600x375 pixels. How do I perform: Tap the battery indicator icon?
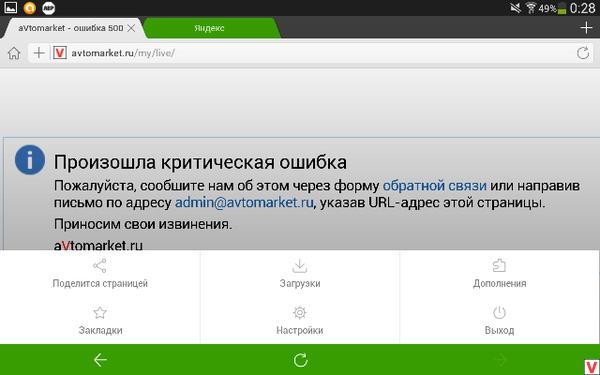[x=561, y=8]
